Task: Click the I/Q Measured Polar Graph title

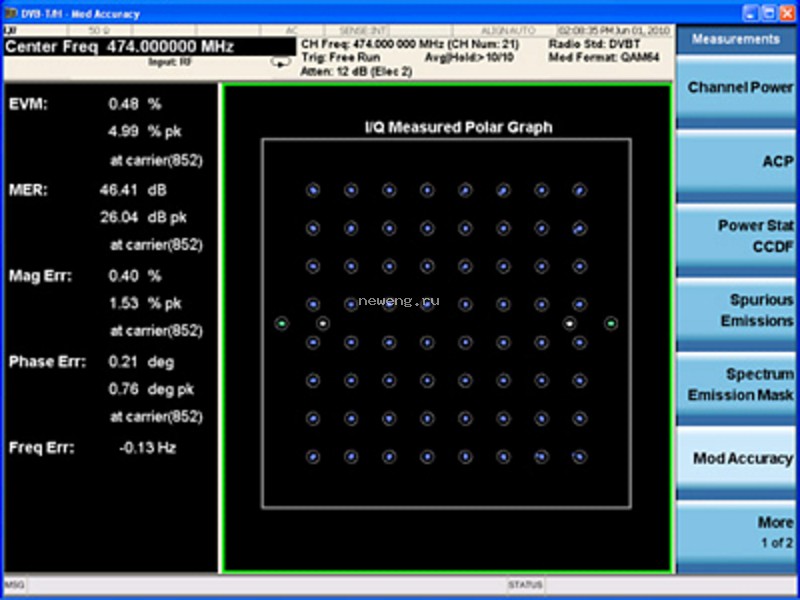Action: point(458,127)
